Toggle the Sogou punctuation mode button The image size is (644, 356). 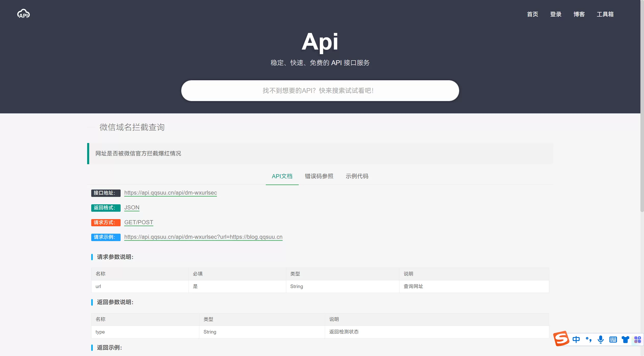pyautogui.click(x=589, y=339)
